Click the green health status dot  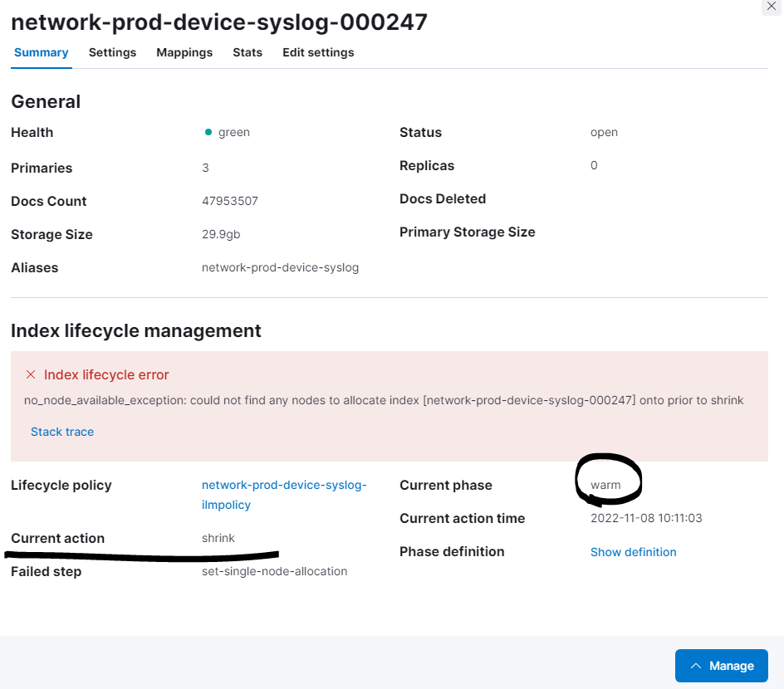[208, 132]
